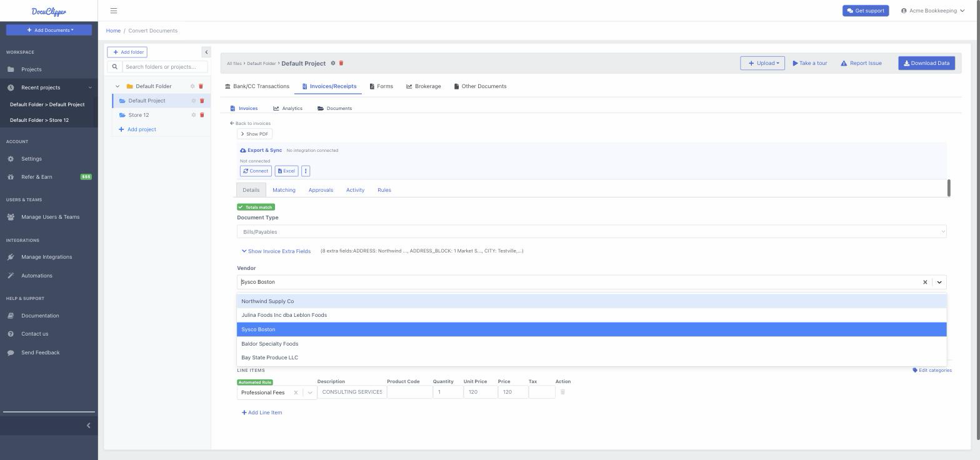Viewport: 980px width, 460px height.
Task: Open the Professional Fees category dropdown arrow
Action: (x=309, y=393)
